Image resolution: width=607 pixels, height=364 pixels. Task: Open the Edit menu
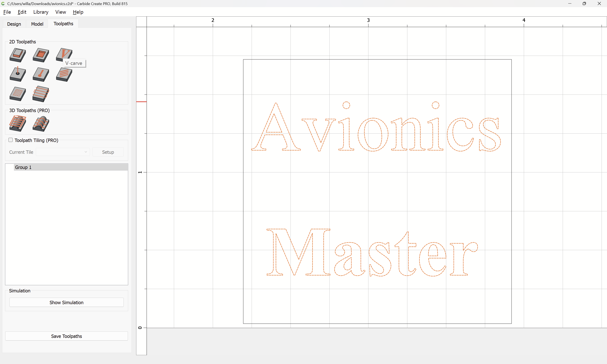pyautogui.click(x=22, y=12)
